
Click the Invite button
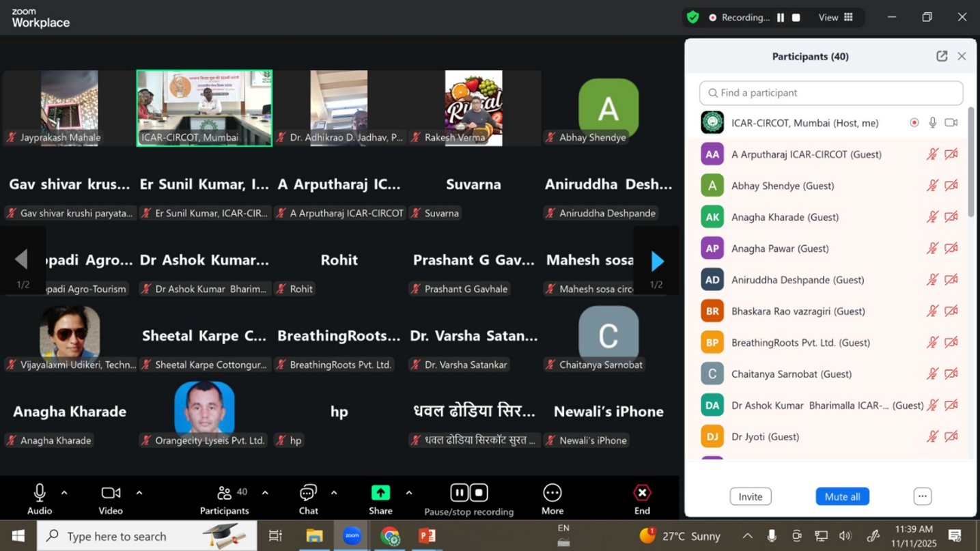[x=750, y=496]
